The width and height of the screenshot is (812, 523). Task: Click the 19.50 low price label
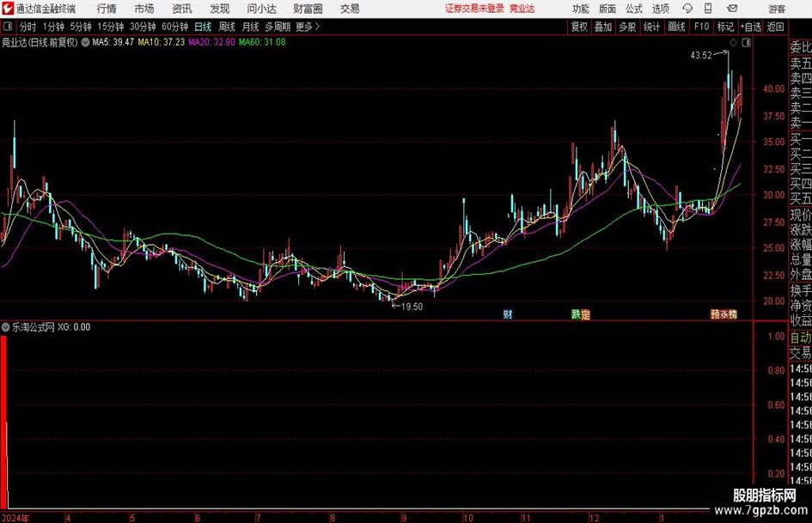(412, 307)
